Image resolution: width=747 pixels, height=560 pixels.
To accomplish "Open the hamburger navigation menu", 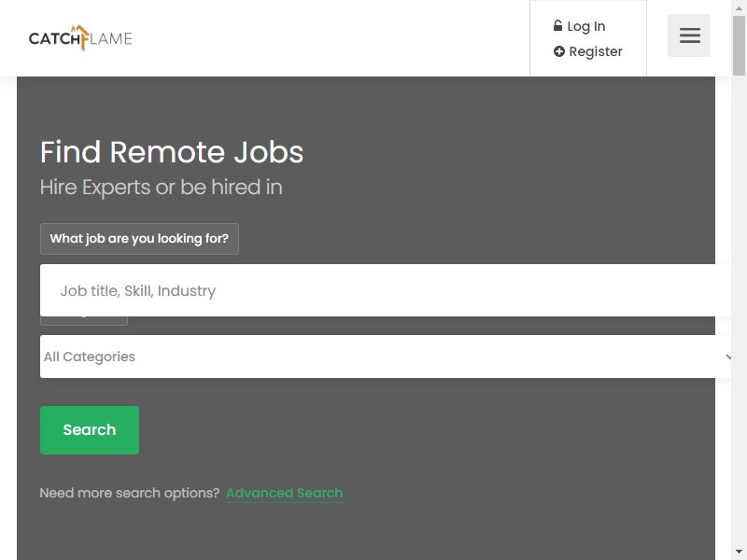I will (x=688, y=35).
